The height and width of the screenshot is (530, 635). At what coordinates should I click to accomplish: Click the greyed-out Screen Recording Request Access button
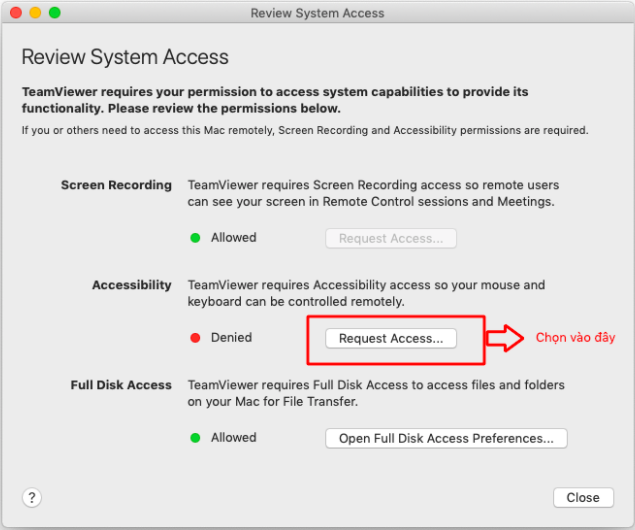click(390, 238)
